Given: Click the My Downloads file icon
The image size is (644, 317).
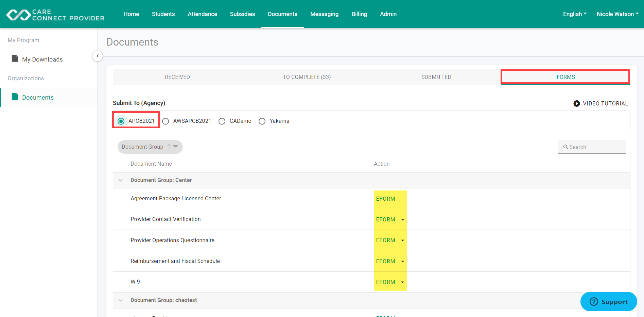Looking at the screenshot, I should [15, 59].
